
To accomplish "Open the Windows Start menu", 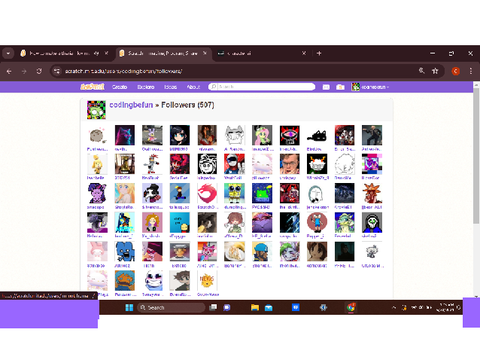I will (x=129, y=307).
